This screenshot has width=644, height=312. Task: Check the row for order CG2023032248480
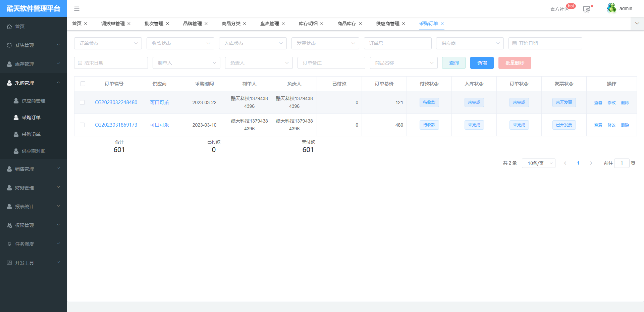point(82,102)
